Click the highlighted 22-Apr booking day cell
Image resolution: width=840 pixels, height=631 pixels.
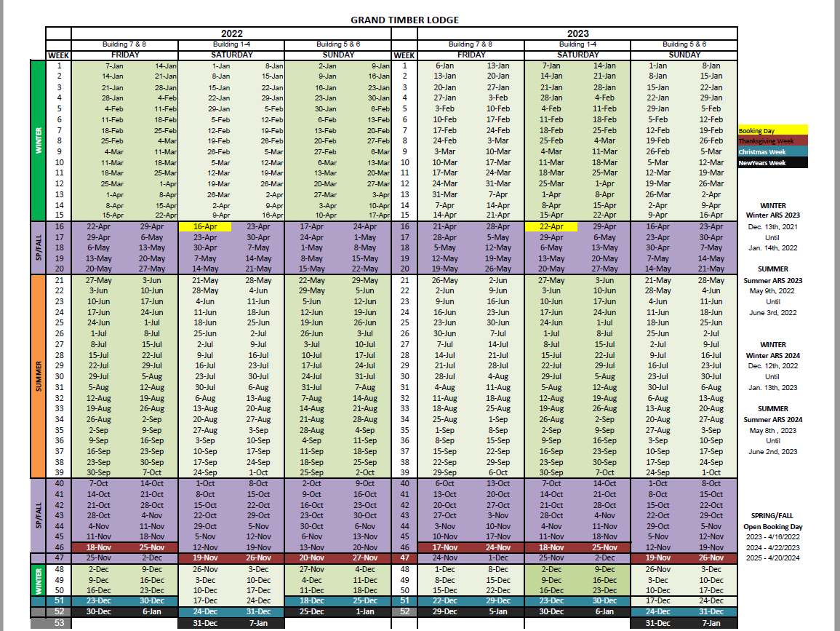tap(551, 227)
